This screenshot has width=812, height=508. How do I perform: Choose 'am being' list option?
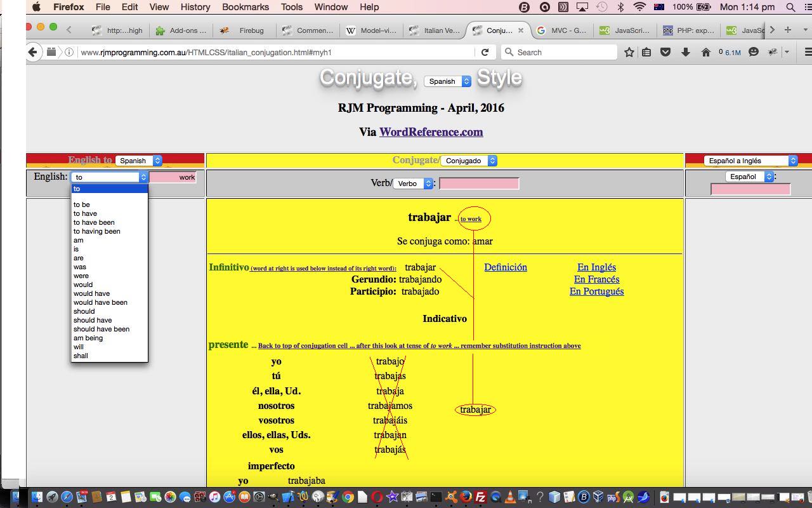109,338
